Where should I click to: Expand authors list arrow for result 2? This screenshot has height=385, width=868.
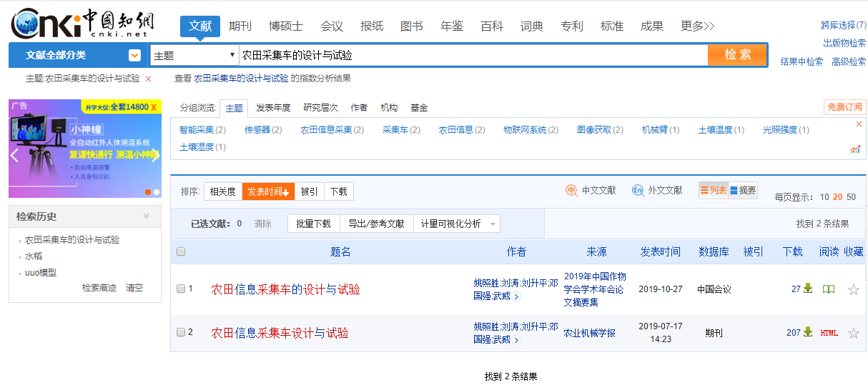(517, 340)
